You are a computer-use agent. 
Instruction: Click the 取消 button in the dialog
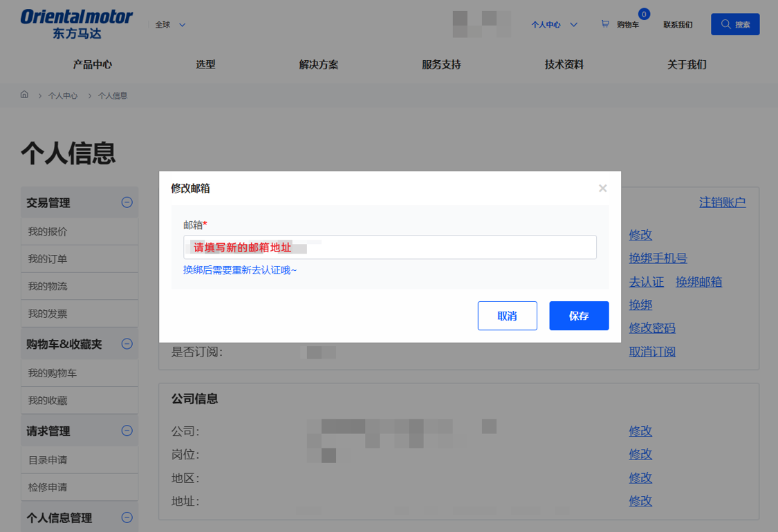point(507,316)
